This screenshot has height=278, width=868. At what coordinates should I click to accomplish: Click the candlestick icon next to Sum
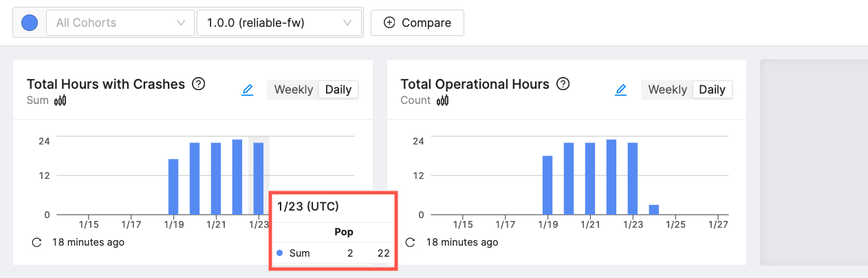pyautogui.click(x=61, y=100)
